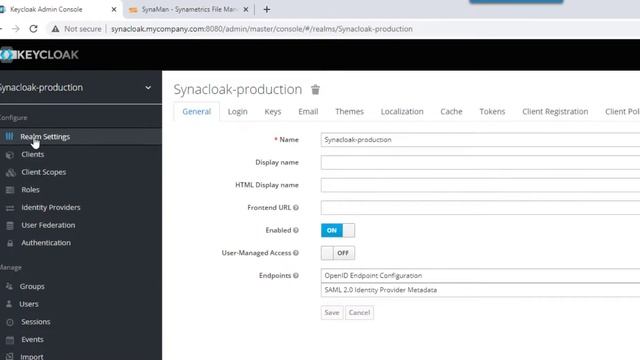
Task: Open the Keys tab
Action: (273, 111)
